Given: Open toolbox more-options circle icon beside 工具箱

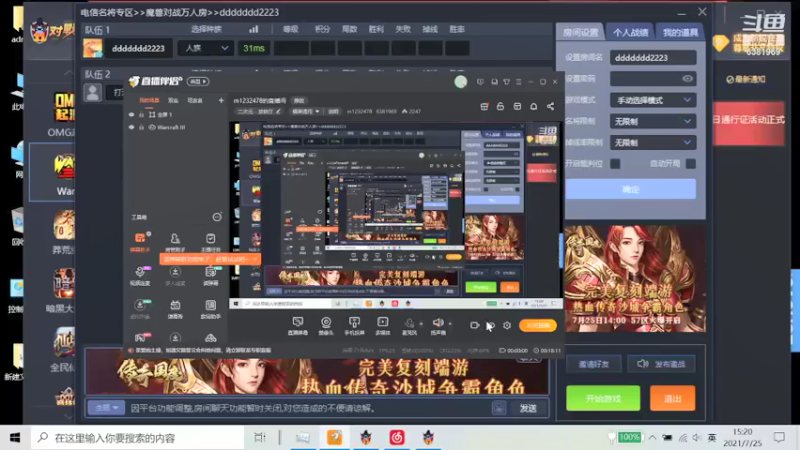Looking at the screenshot, I should 217,217.
